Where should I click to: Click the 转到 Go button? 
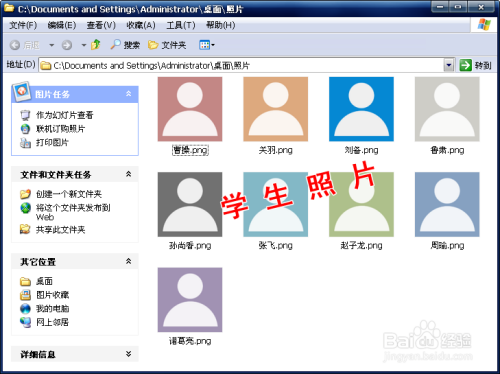tap(475, 65)
